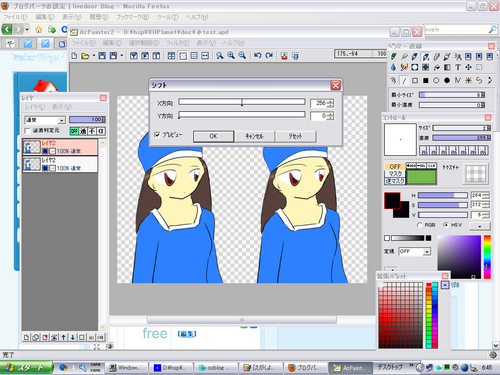The height and width of the screenshot is (375, 500).
Task: Click the search magnifier in Firefox search box
Action: 493,29
